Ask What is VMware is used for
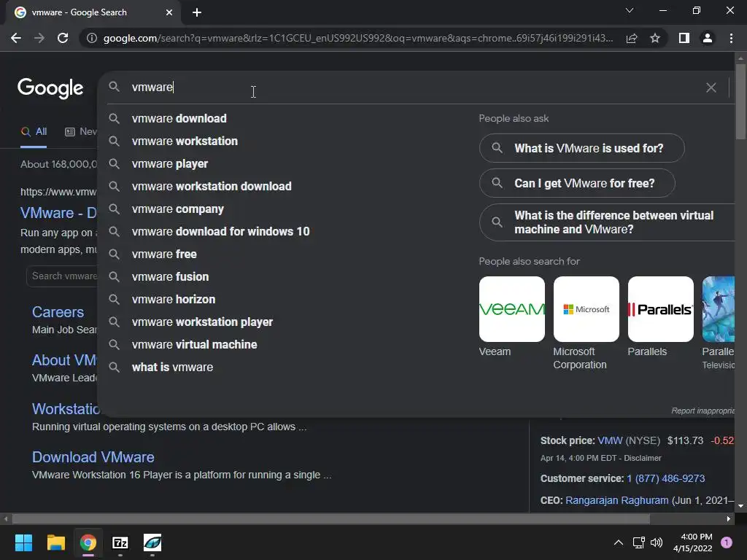 point(581,148)
